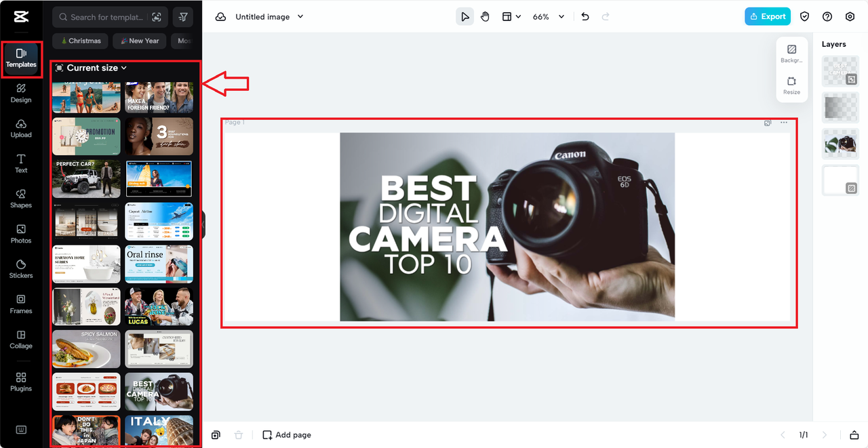
Task: Go to previous page arrow
Action: 783,435
